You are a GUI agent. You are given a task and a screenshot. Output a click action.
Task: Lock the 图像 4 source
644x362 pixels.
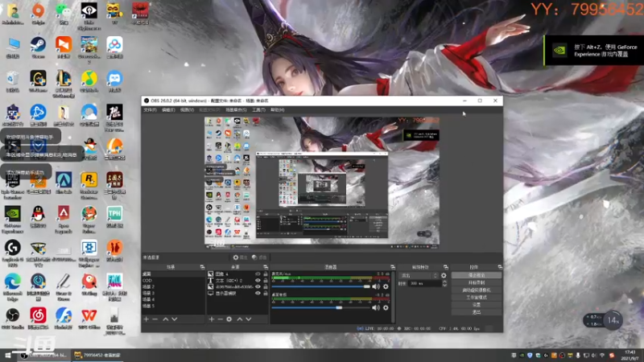266,274
